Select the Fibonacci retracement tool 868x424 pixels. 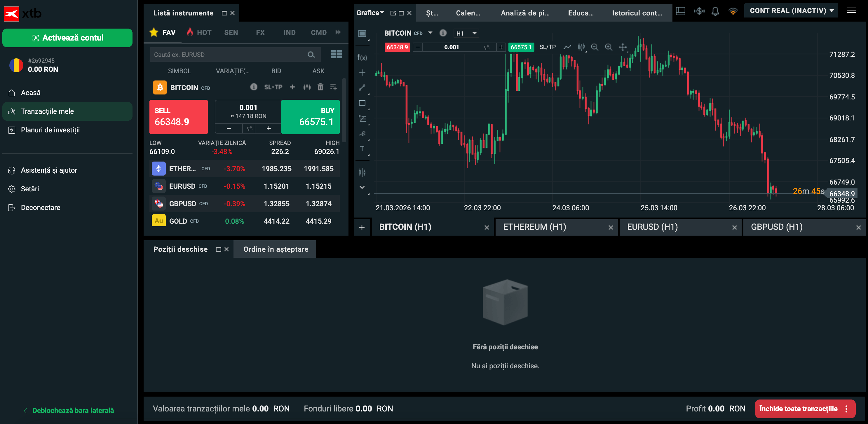(x=362, y=118)
